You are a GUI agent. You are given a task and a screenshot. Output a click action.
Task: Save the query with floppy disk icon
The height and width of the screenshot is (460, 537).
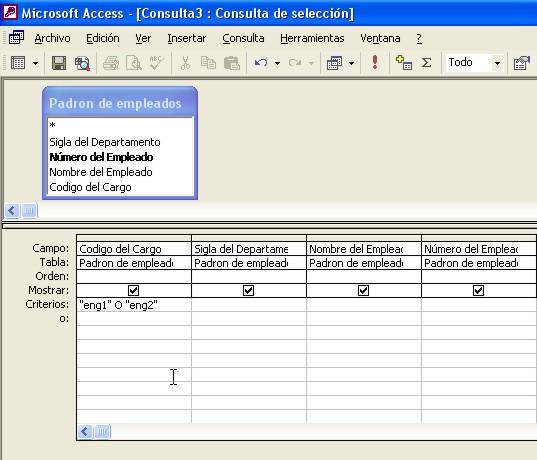[x=59, y=63]
